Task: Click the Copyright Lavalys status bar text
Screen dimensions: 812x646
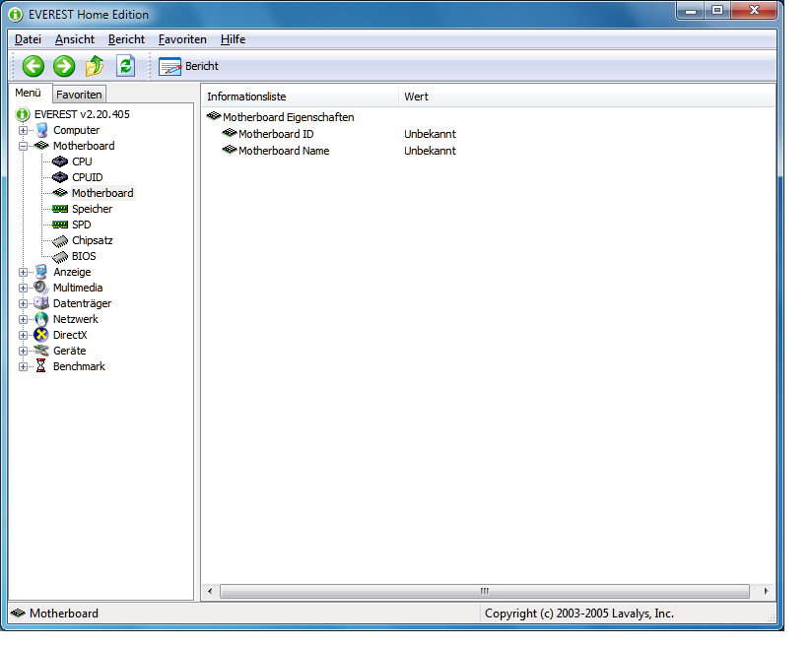Action: click(579, 614)
